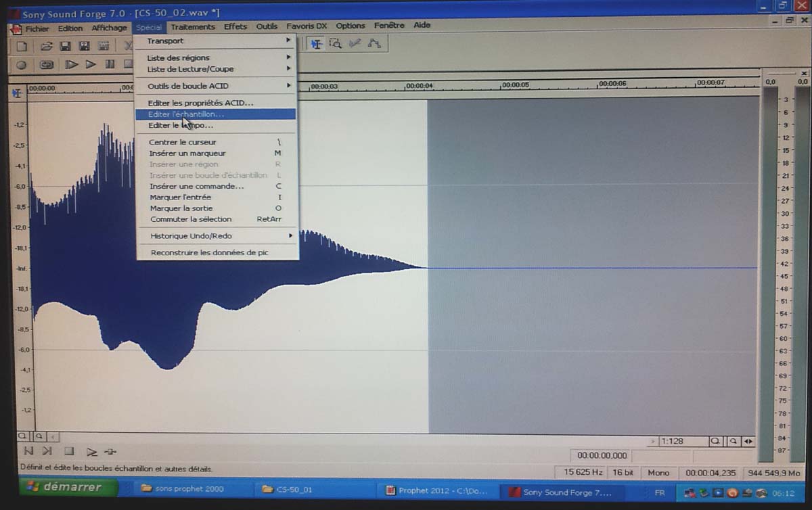The width and height of the screenshot is (812, 510).
Task: Expand Liste de Lecture/Coupe submenu
Action: [217, 69]
